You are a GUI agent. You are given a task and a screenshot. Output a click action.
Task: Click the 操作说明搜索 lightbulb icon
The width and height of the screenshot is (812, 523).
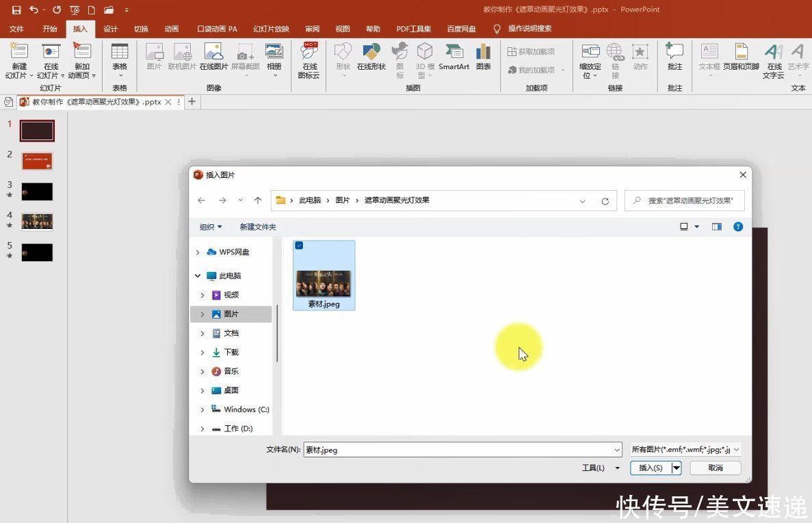pyautogui.click(x=497, y=29)
